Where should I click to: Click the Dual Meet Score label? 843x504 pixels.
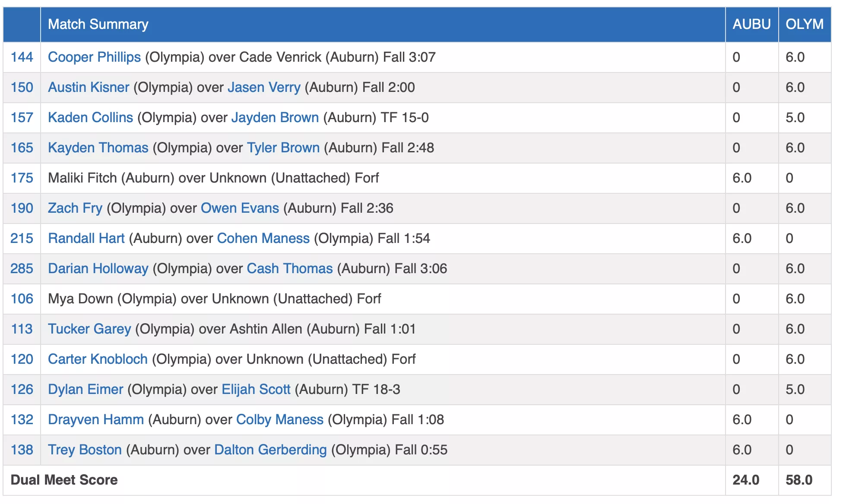(x=64, y=480)
